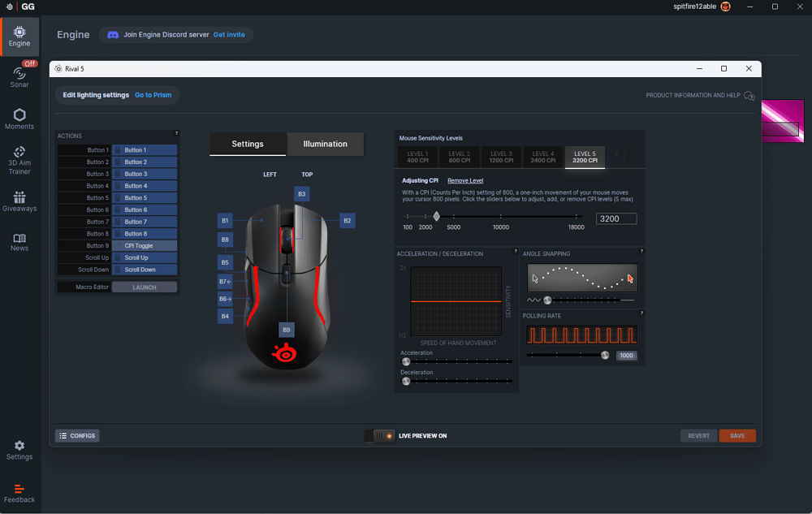Open the CPI Toggle assignment dropdown

pos(145,245)
